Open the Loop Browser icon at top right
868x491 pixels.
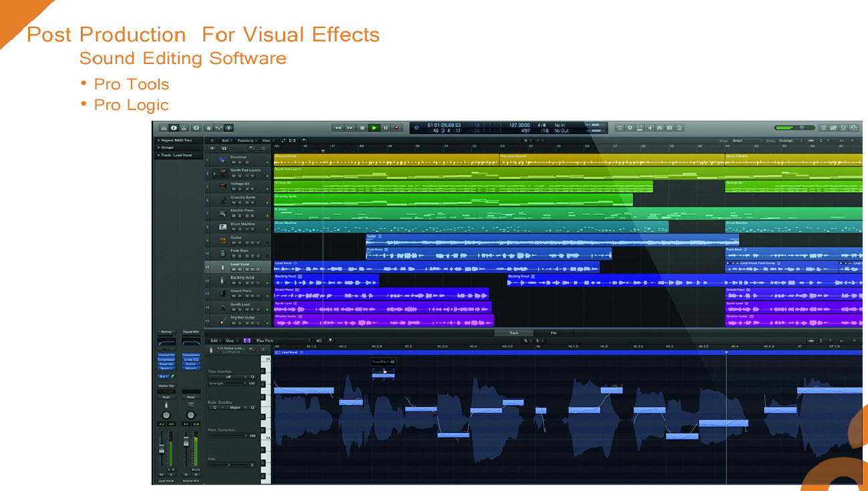tap(844, 127)
